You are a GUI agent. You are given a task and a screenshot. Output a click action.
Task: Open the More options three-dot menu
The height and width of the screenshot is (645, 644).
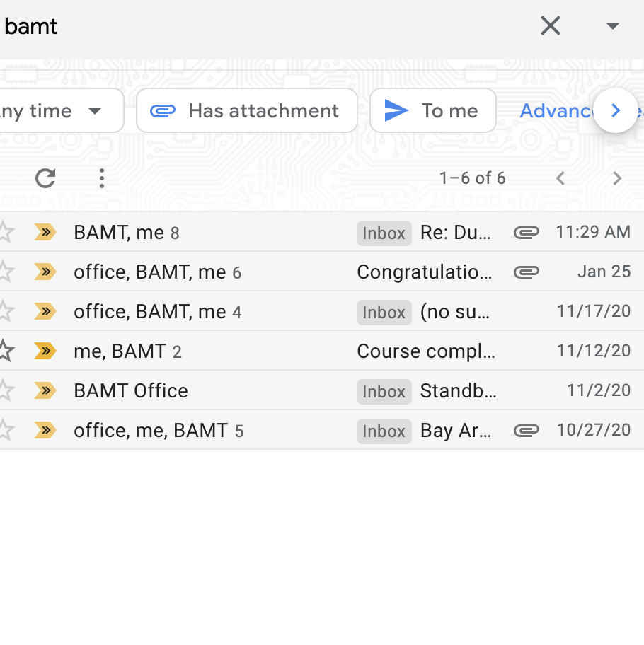(x=102, y=178)
